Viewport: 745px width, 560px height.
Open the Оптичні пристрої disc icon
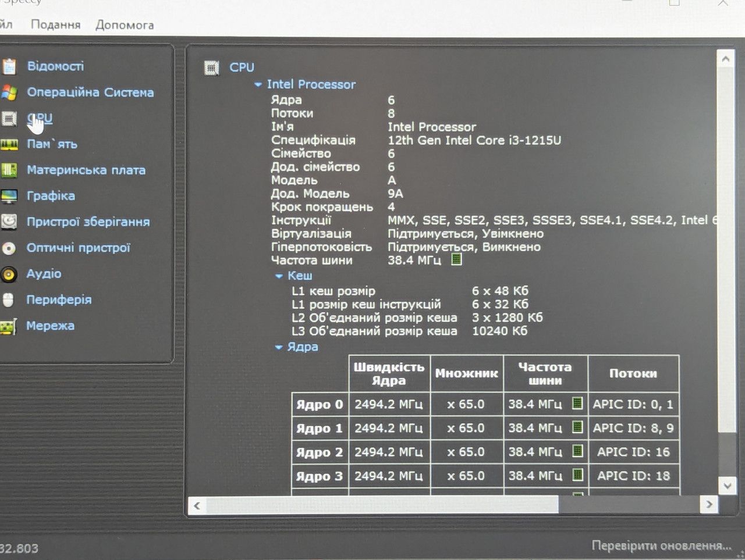point(9,248)
